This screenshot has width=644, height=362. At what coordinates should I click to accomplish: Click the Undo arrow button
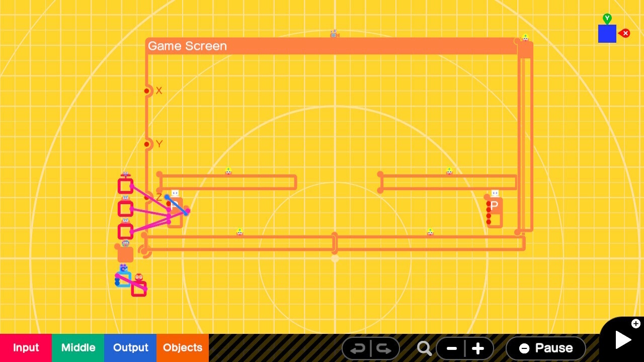click(357, 348)
